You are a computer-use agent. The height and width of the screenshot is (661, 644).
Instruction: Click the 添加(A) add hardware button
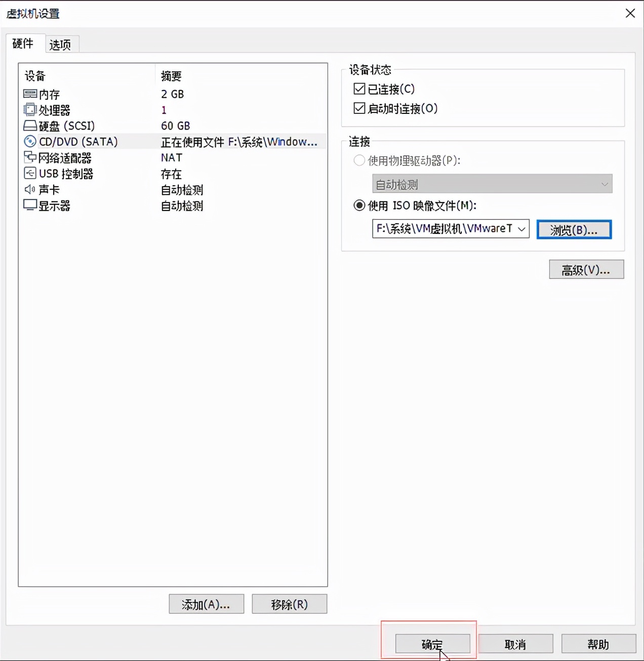pos(206,604)
